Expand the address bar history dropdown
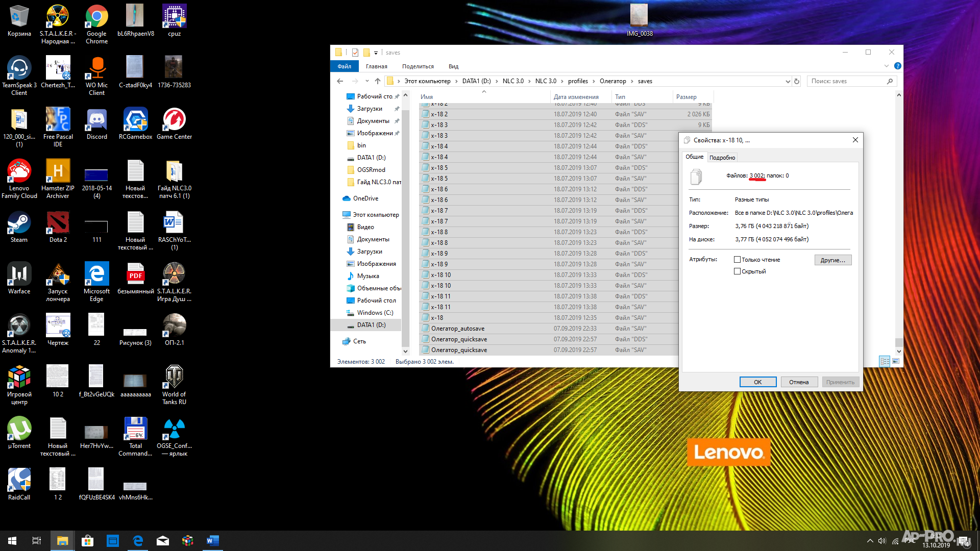This screenshot has height=551, width=980. 788,81
